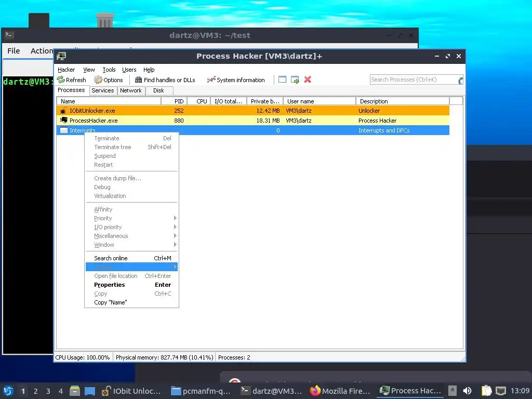The height and width of the screenshot is (399, 532).
Task: Activate Mozilla Firefox taskbar button
Action: (x=340, y=391)
